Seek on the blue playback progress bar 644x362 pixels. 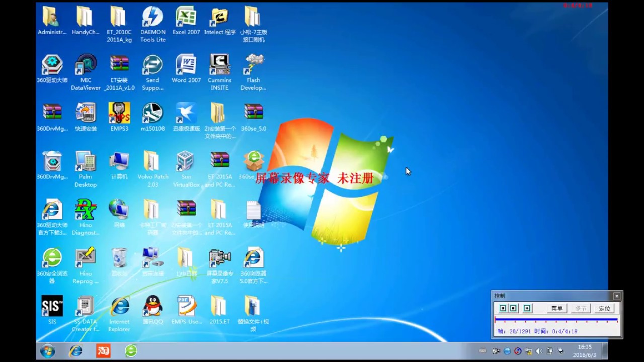556,320
